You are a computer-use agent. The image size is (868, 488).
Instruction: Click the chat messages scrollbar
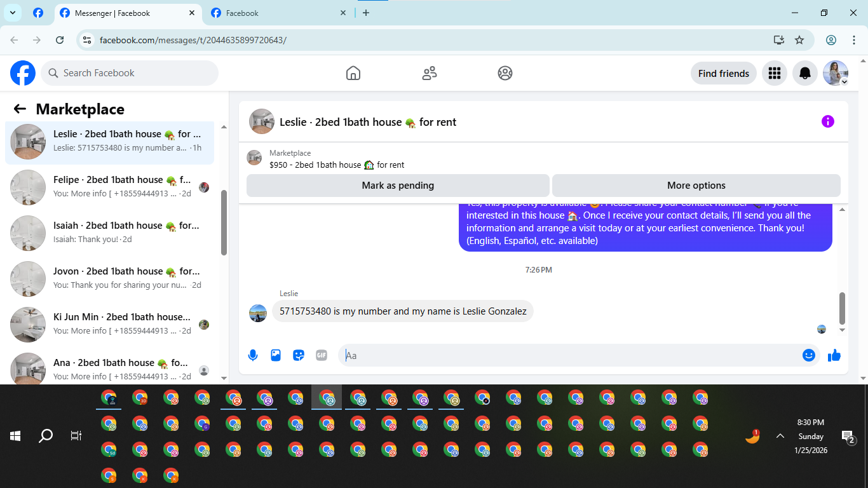click(x=843, y=308)
